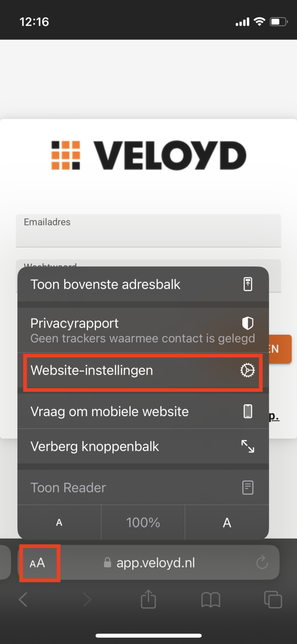The image size is (297, 644).
Task: Tap the tab switcher icon
Action: coord(273,600)
